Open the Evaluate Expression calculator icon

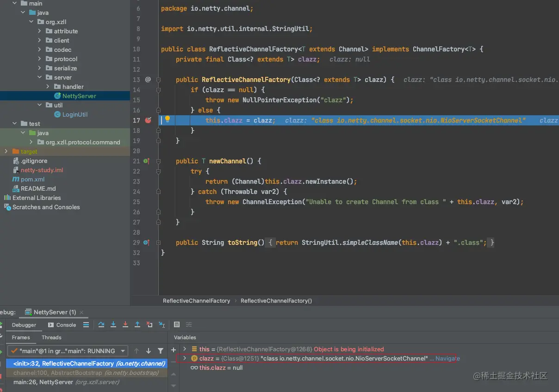(177, 325)
